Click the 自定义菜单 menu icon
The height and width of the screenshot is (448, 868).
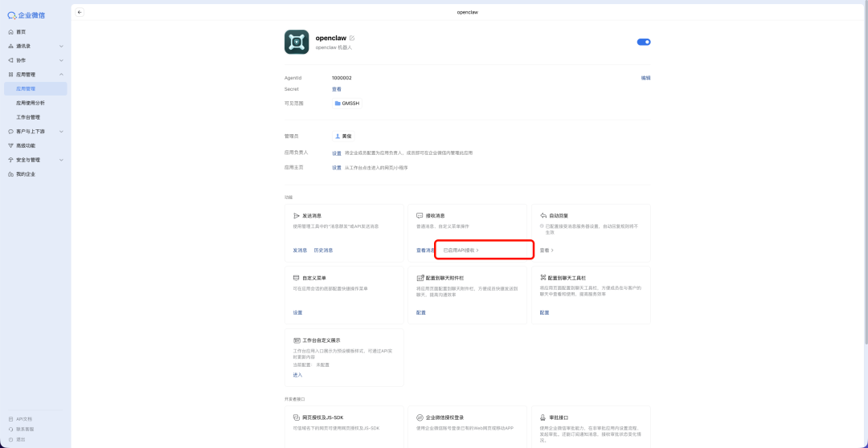(x=296, y=278)
